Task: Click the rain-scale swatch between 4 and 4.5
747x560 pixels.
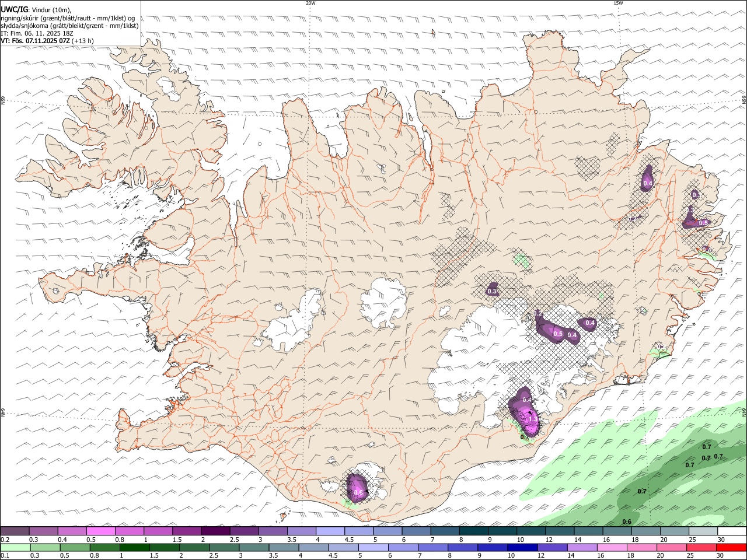Action: pos(313,547)
